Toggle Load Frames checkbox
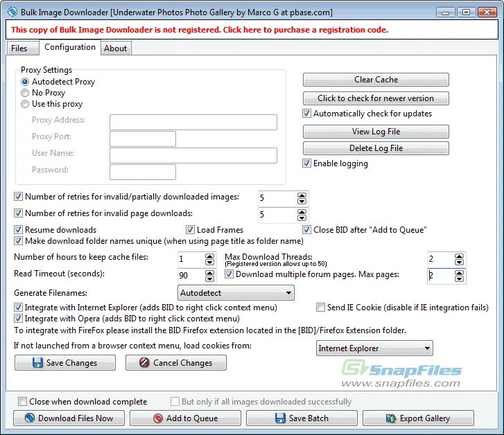 [x=190, y=230]
